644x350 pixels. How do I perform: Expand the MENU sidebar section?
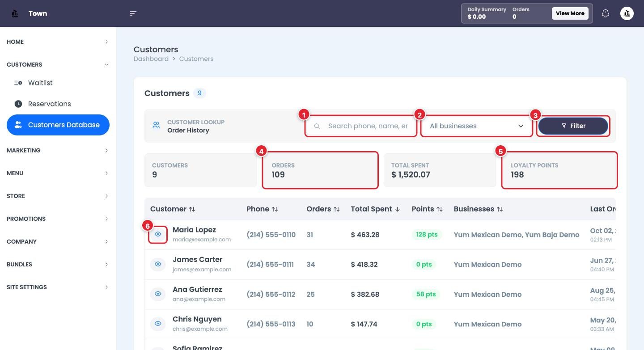[x=58, y=173]
